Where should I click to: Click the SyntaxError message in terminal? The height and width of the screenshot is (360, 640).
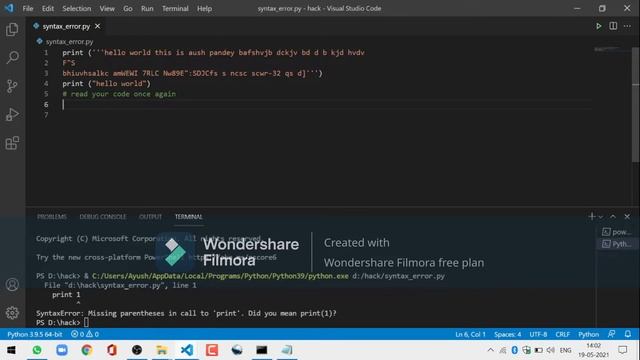(186, 313)
